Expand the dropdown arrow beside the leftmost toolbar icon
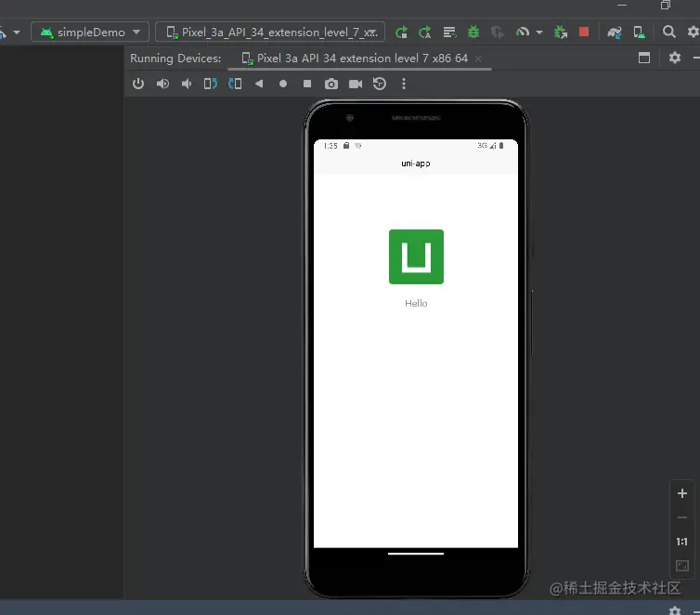The width and height of the screenshot is (700, 615). click(x=17, y=33)
